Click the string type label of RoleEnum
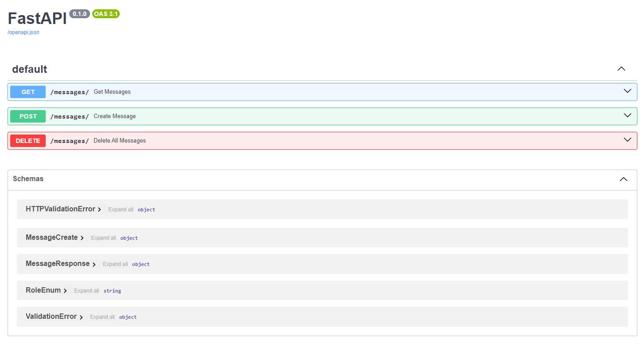The height and width of the screenshot is (345, 644). (x=112, y=291)
